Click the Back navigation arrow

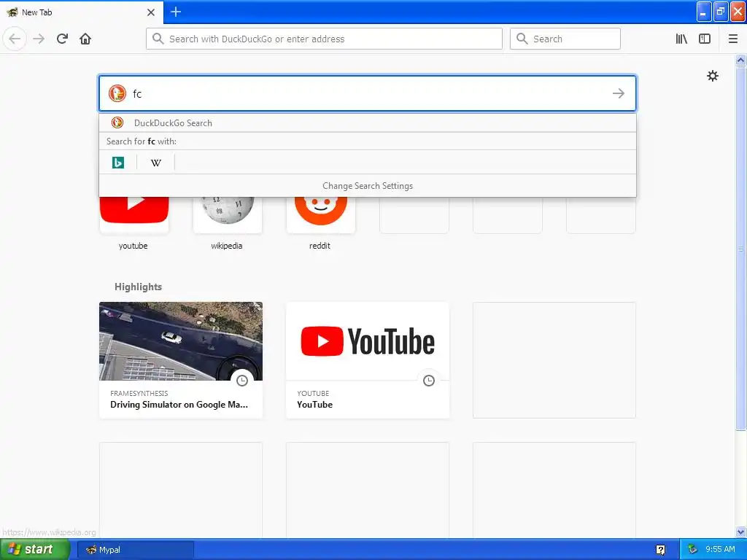point(15,39)
